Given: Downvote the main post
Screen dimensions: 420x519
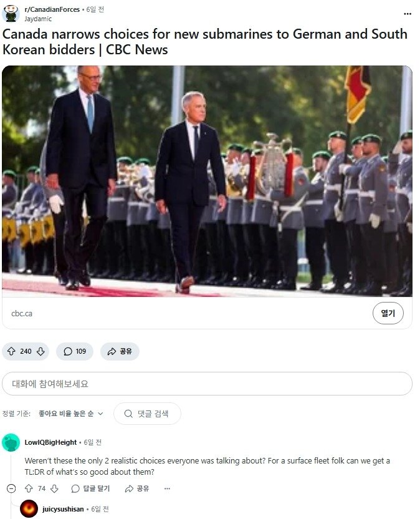Looking at the screenshot, I should [41, 351].
